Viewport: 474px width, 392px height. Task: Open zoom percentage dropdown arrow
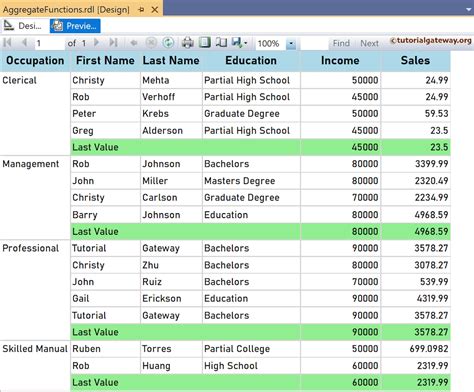pos(291,43)
